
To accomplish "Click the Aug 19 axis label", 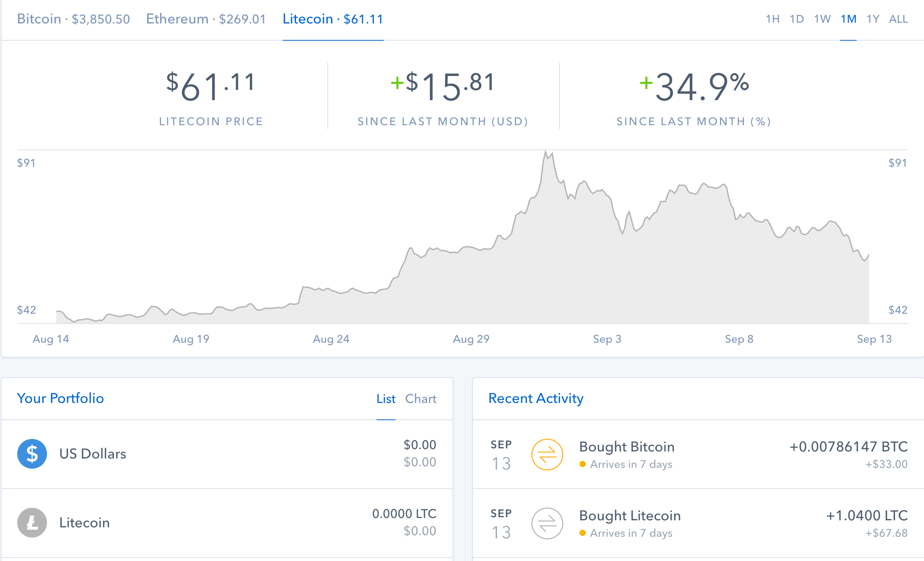I will tap(191, 339).
